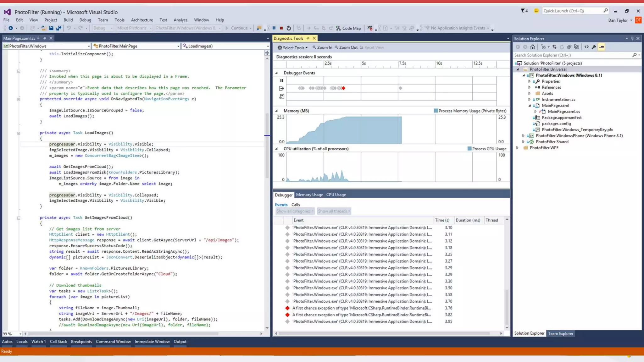Open Properties wrench in Solution Explorer
The image size is (644, 362).
(x=594, y=47)
